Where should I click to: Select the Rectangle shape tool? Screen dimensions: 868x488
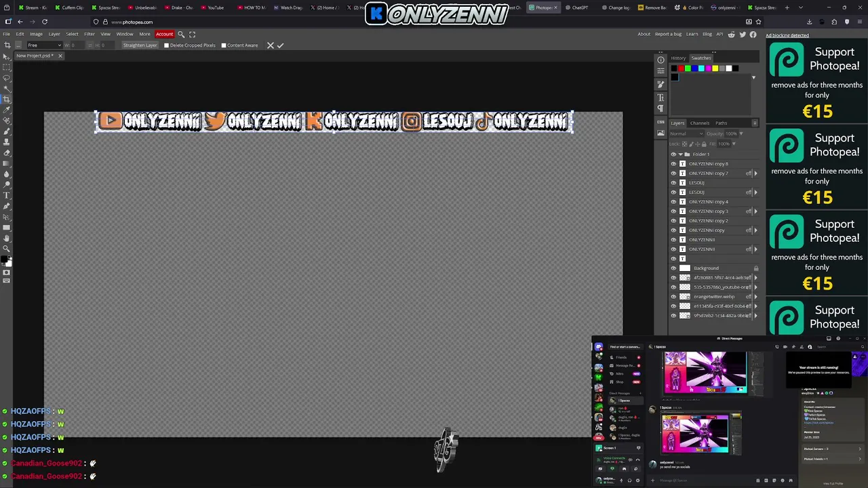click(x=7, y=228)
